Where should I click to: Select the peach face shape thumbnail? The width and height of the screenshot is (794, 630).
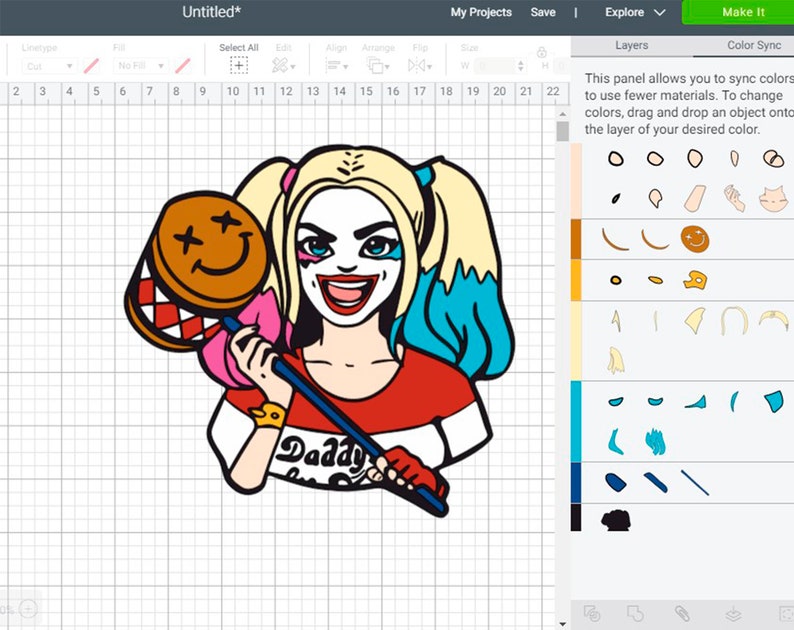click(773, 199)
